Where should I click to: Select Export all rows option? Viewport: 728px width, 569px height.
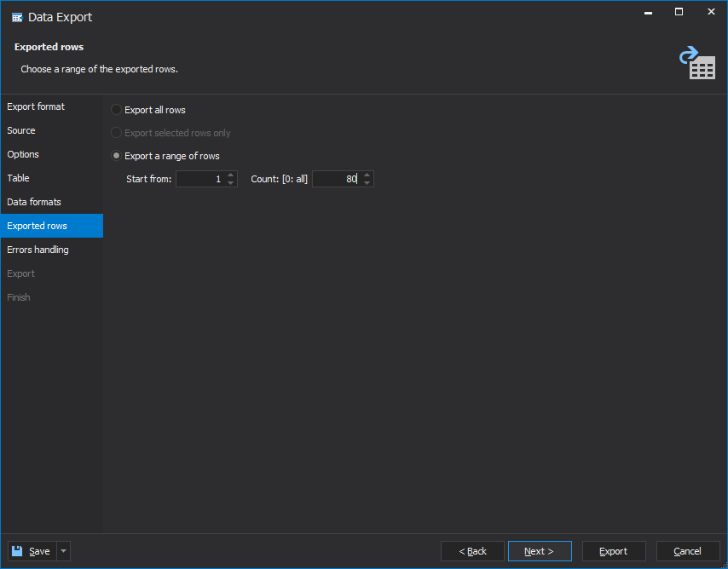click(x=148, y=110)
